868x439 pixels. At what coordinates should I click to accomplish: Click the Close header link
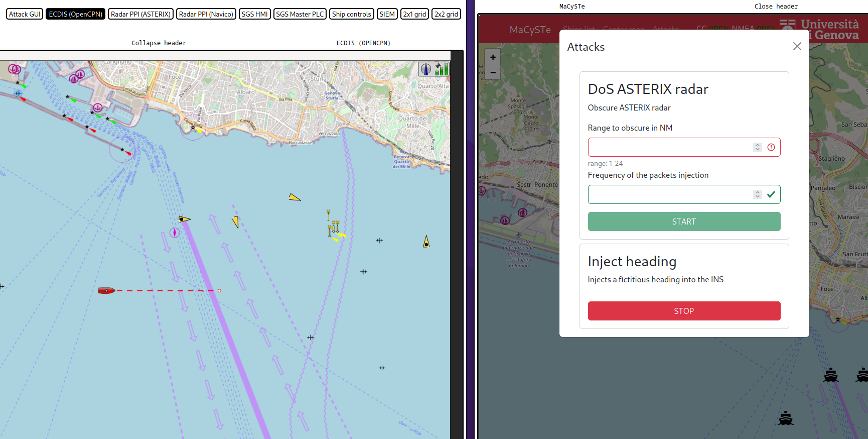[776, 7]
